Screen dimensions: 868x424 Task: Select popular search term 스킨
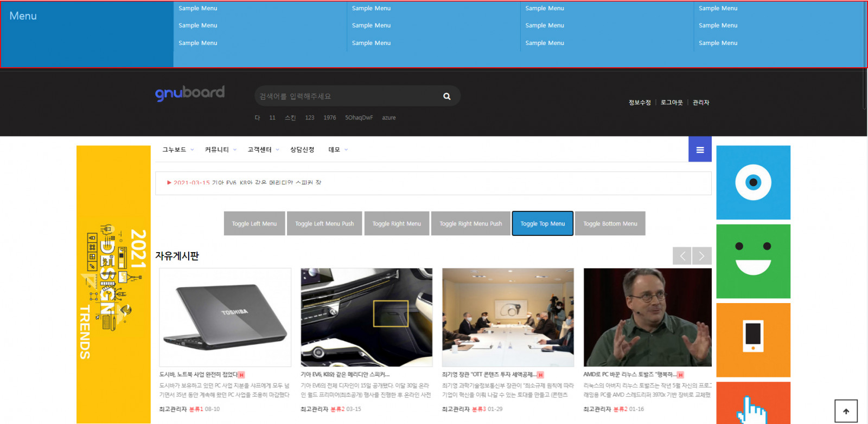pyautogui.click(x=290, y=118)
